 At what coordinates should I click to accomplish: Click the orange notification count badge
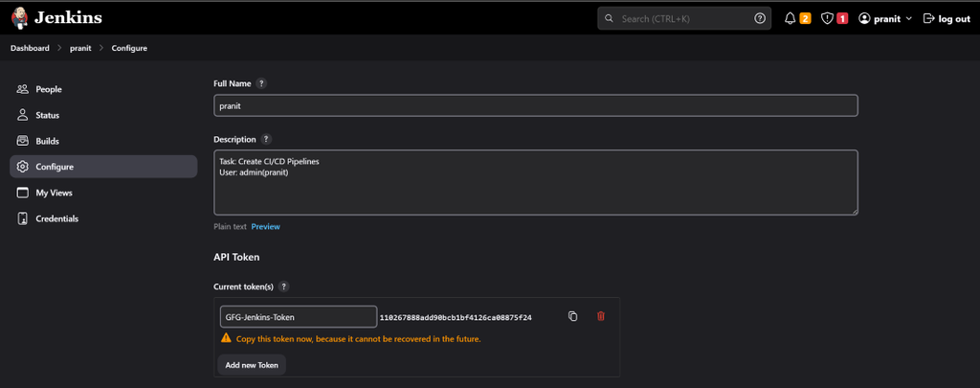pyautogui.click(x=805, y=19)
